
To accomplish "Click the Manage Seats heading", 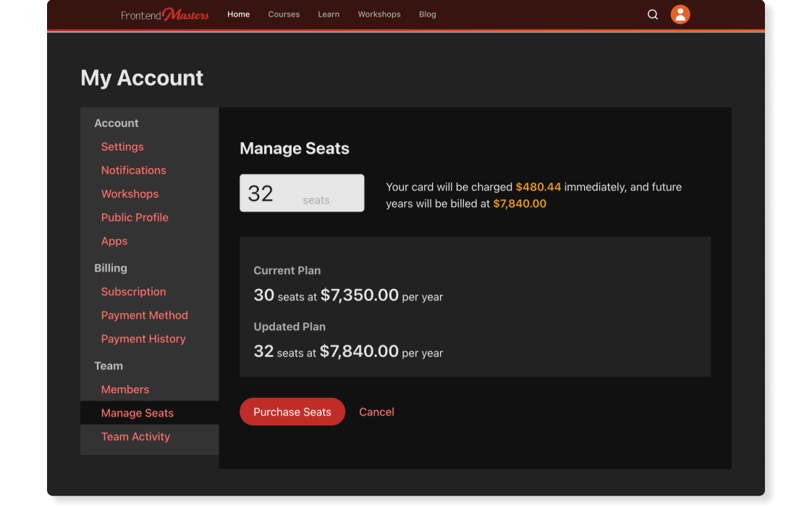I will 294,148.
